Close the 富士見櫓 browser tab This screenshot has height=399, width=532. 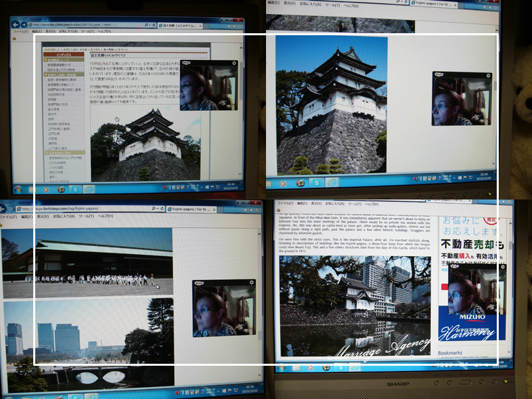[200, 26]
